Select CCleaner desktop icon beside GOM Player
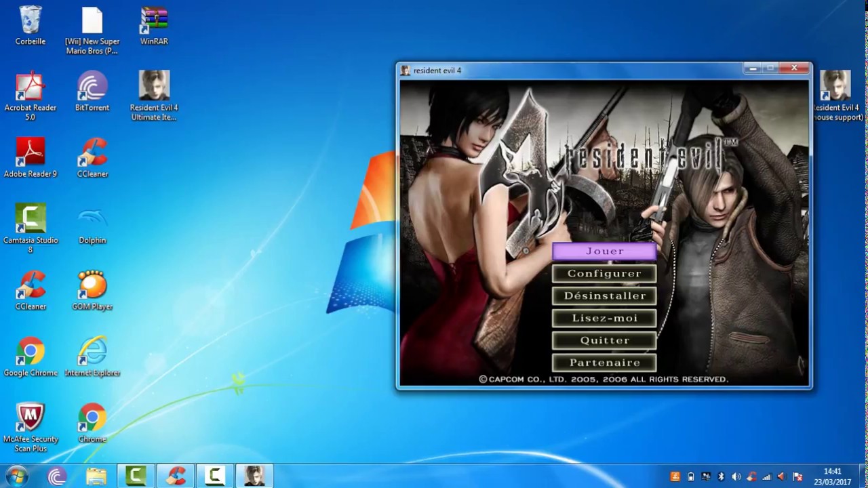Viewport: 868px width, 488px height. (31, 291)
